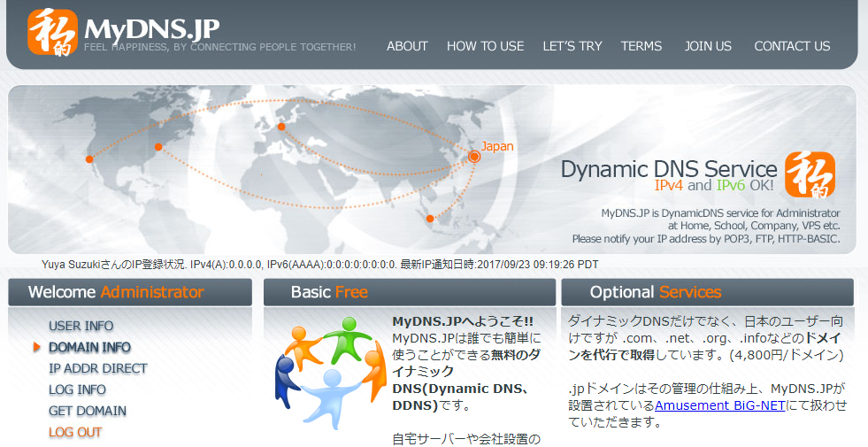This screenshot has height=447, width=868.
Task: Click the colorful people circle icon
Action: coord(330,373)
